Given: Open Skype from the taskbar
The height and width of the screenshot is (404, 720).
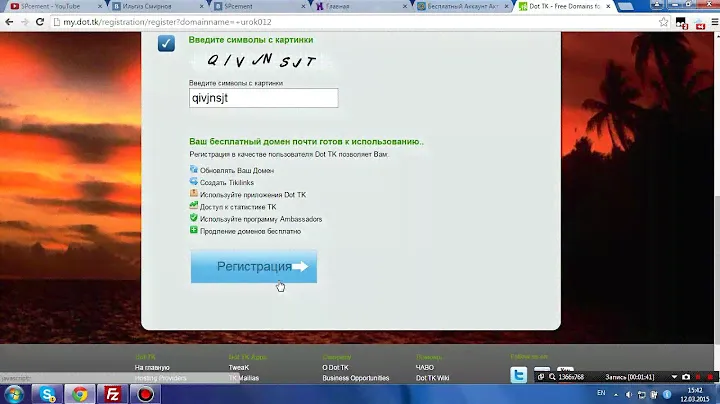Looking at the screenshot, I should pos(46,393).
